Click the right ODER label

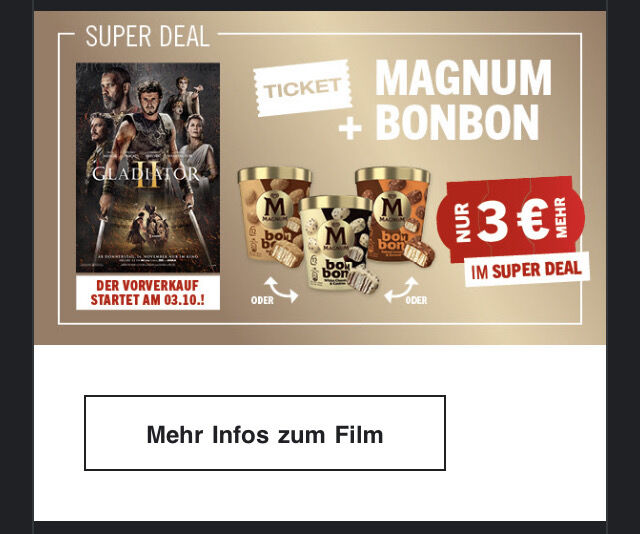(x=416, y=300)
